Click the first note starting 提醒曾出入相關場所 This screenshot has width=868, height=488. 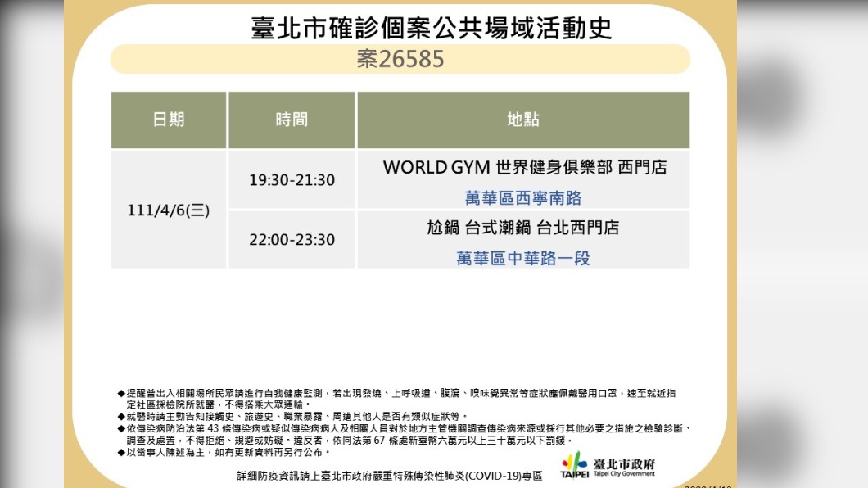click(x=396, y=399)
